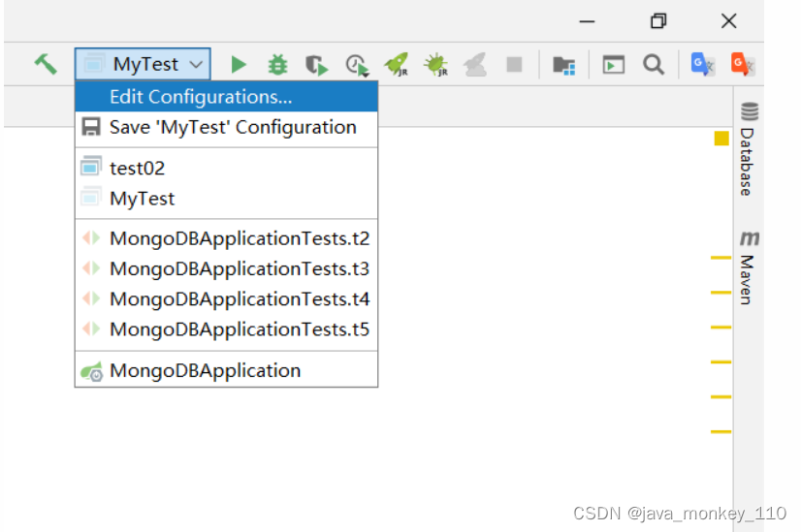Select Save 'MyTest' Configuration entry
Screen dimensions: 801x532
pyautogui.click(x=226, y=127)
